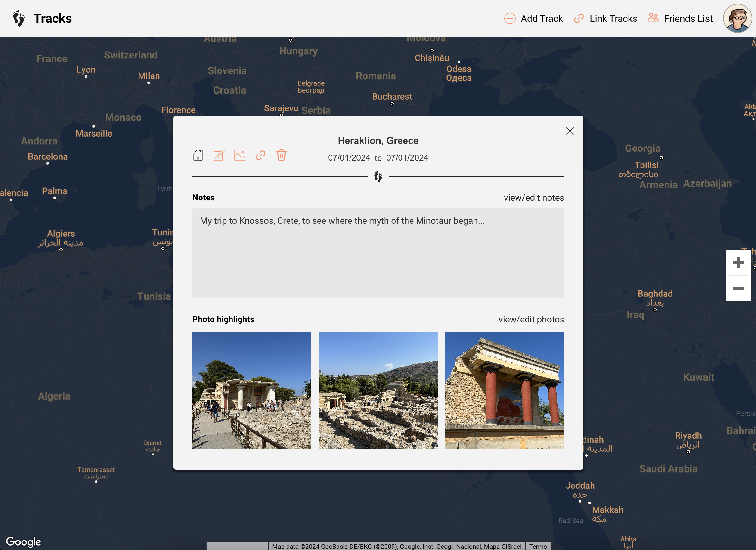Click the edit pencil icon
Viewport: 756px width, 550px height.
[x=219, y=155]
